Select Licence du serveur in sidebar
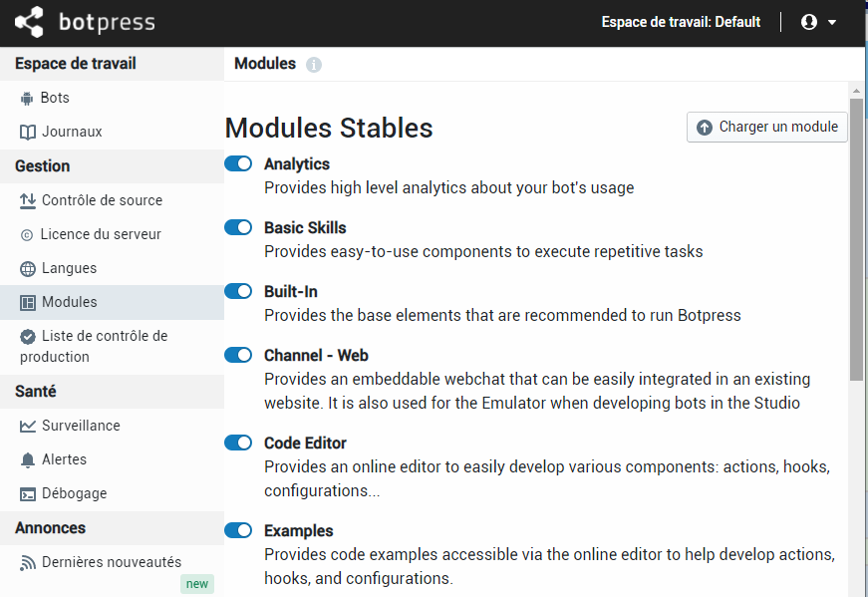Viewport: 868px width, 597px height. click(100, 234)
